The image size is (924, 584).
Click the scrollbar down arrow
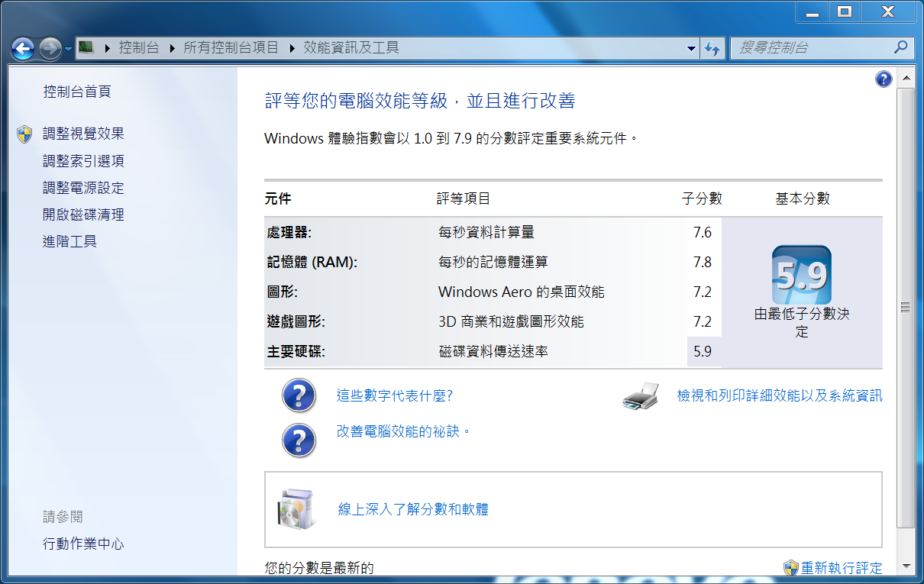coord(906,566)
